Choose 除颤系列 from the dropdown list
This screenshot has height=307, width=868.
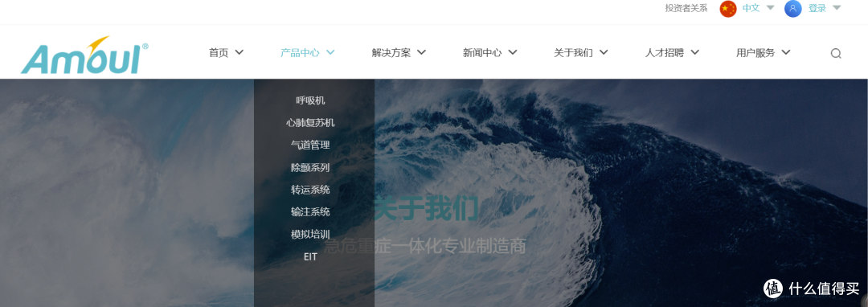pos(310,167)
